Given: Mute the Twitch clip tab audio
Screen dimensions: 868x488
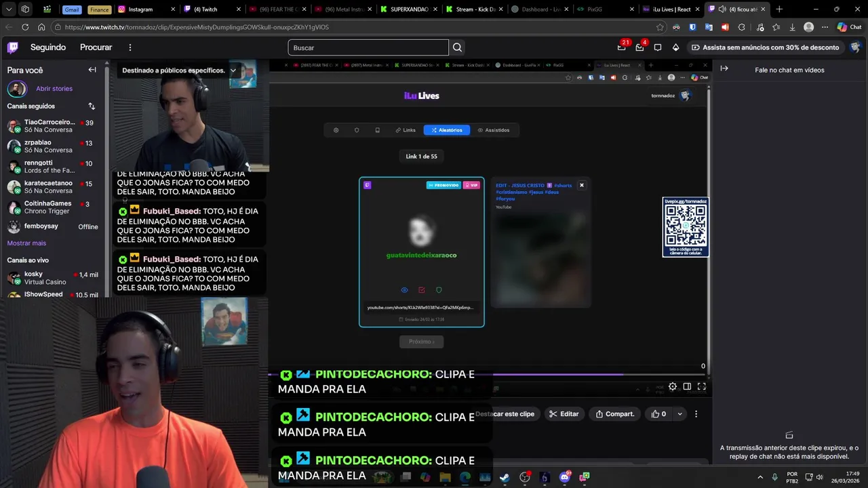Looking at the screenshot, I should point(722,9).
